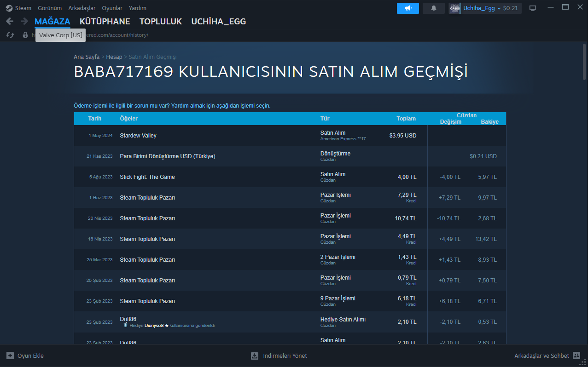Open the Yardım menu

tap(138, 8)
